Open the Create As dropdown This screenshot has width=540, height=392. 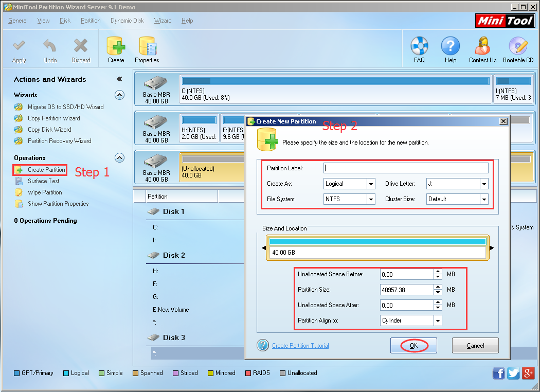point(371,184)
